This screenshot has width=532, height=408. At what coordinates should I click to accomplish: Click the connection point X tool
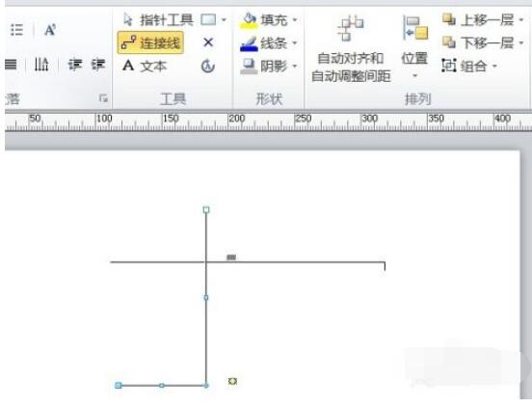pos(208,42)
